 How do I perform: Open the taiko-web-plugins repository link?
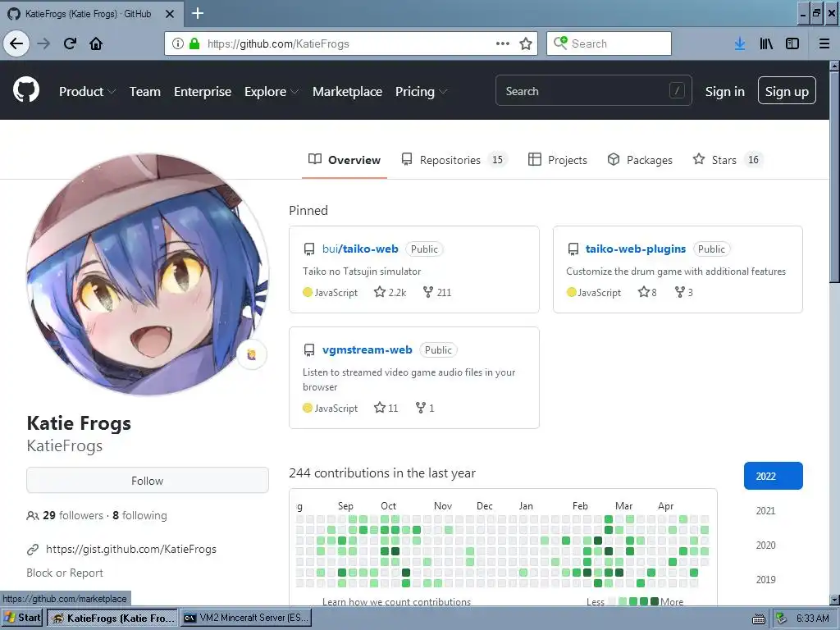point(636,249)
